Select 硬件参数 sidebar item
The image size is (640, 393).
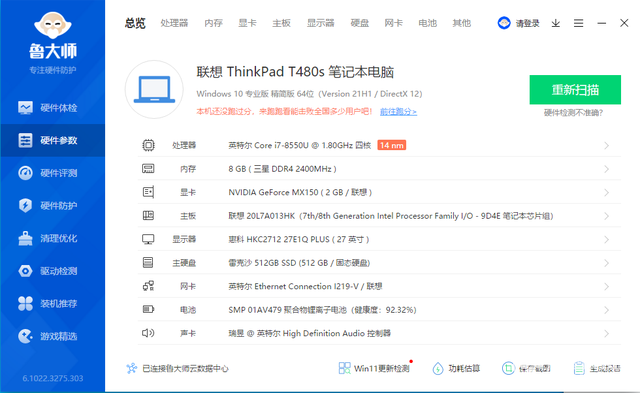coord(53,140)
